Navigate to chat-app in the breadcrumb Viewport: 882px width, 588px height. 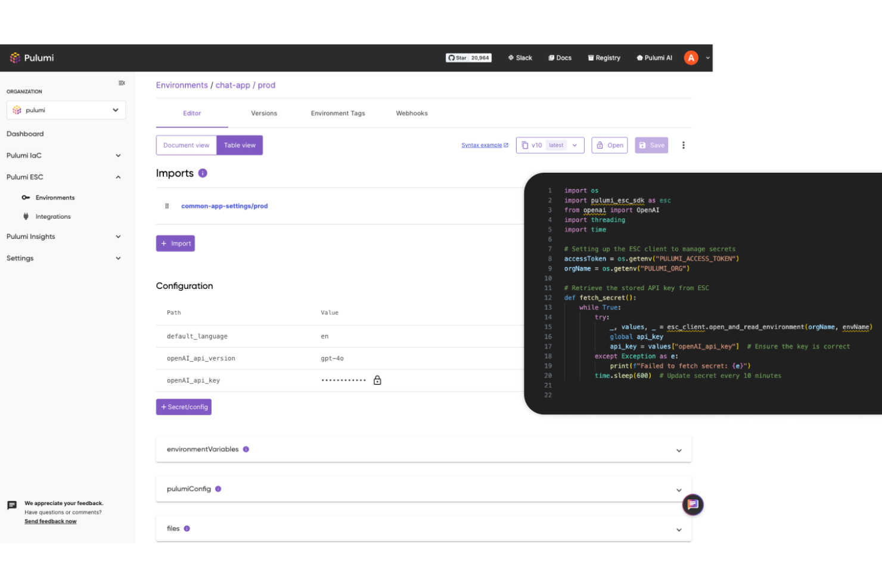coord(233,85)
